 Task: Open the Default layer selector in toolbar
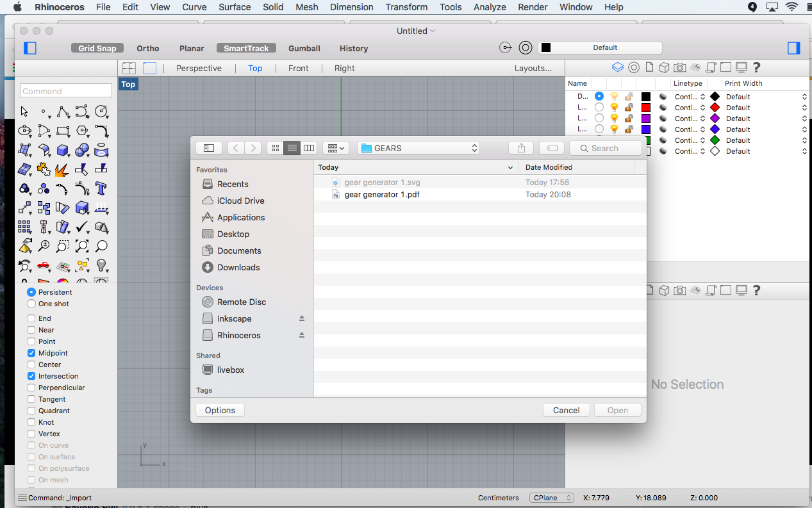point(600,48)
